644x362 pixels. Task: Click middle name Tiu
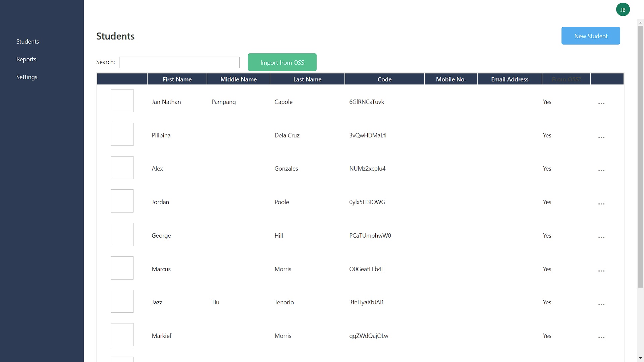[x=215, y=302]
